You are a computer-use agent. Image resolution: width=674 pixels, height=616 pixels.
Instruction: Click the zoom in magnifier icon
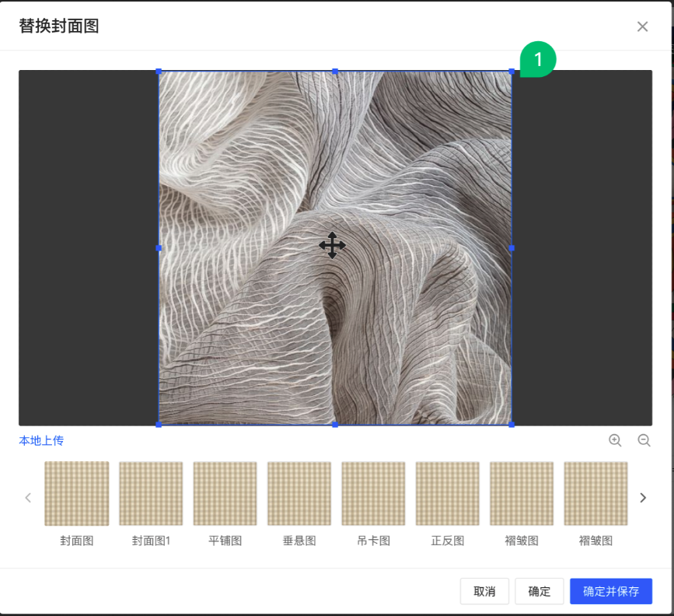615,440
